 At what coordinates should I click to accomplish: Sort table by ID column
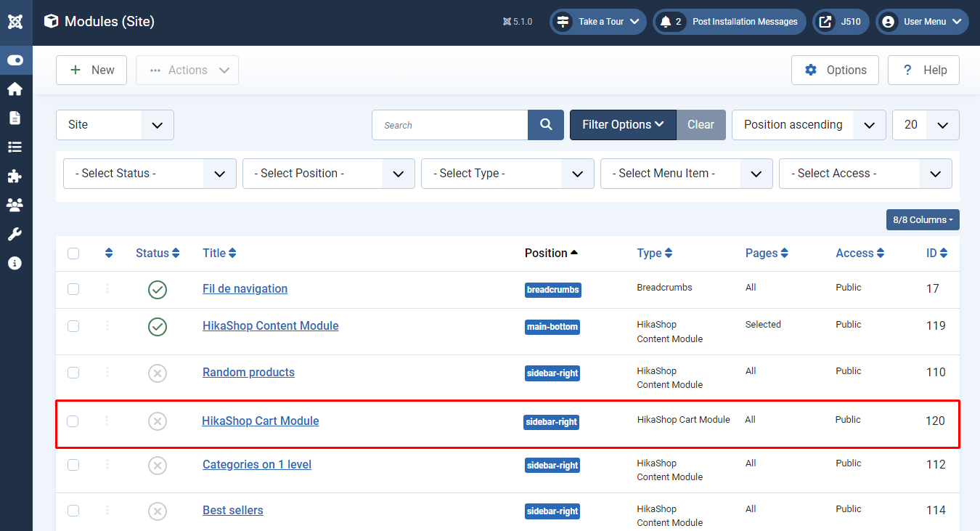coord(937,254)
